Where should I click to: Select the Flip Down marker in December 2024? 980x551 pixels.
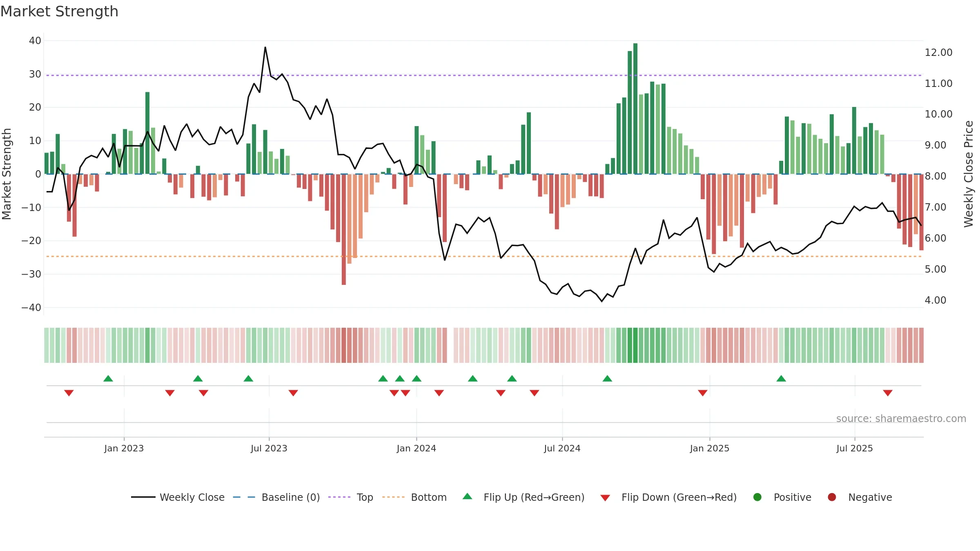(x=703, y=393)
